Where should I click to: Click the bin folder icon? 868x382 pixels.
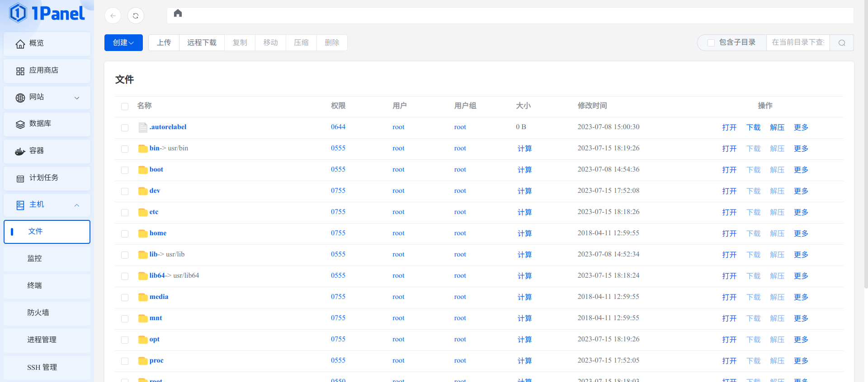[x=143, y=149]
